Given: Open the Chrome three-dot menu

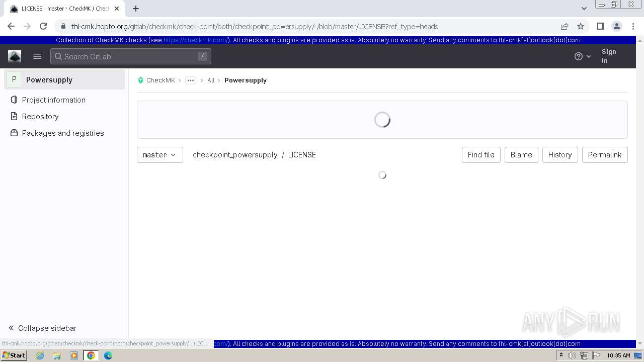Looking at the screenshot, I should click(x=633, y=27).
